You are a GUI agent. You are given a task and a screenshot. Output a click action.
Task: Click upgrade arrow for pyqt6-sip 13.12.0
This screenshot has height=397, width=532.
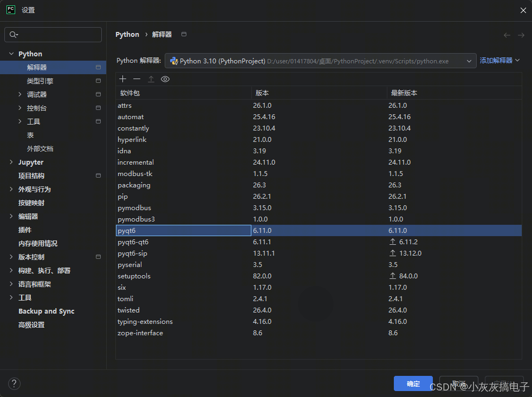[x=393, y=253]
